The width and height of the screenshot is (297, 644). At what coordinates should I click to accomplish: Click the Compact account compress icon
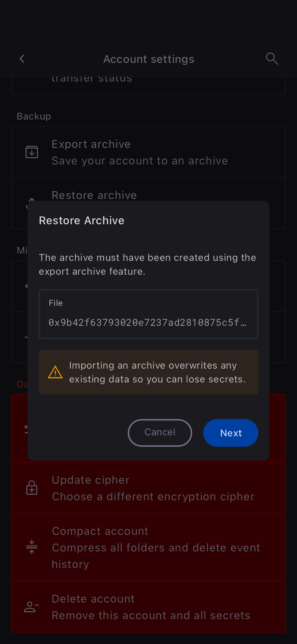[x=32, y=547]
